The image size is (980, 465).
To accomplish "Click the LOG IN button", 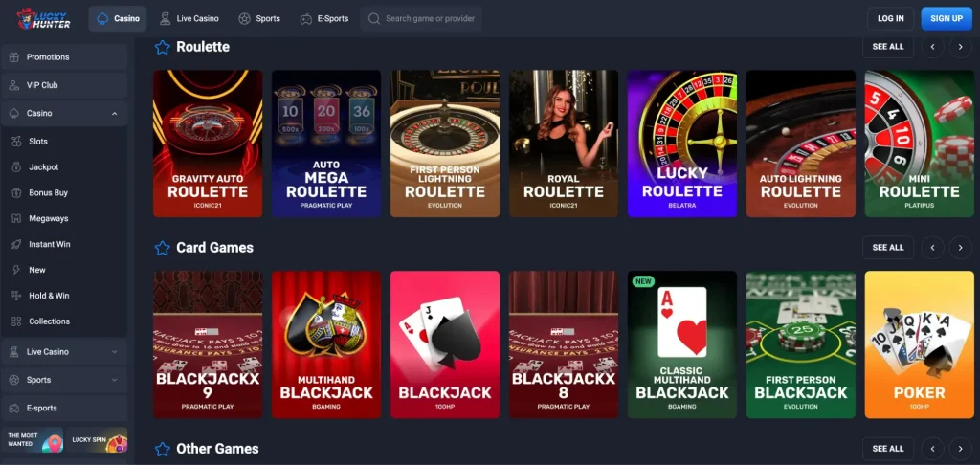I will pos(891,19).
